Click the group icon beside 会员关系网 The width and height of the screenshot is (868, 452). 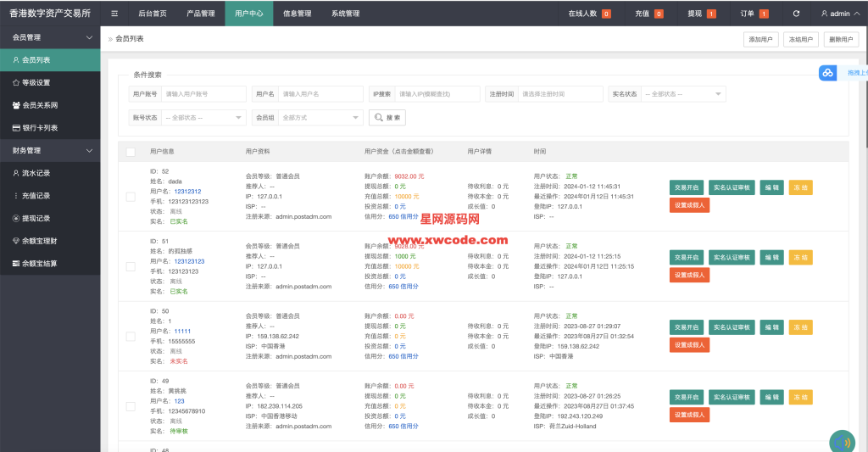pos(16,105)
